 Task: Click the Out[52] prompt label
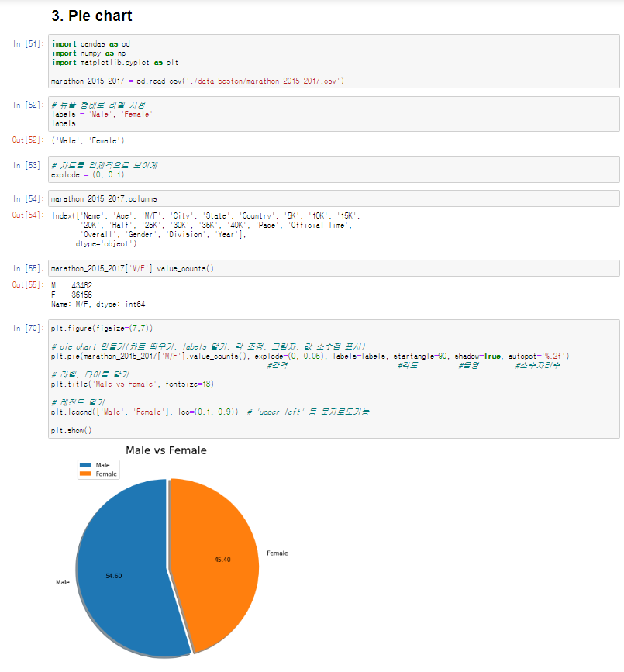pos(28,140)
